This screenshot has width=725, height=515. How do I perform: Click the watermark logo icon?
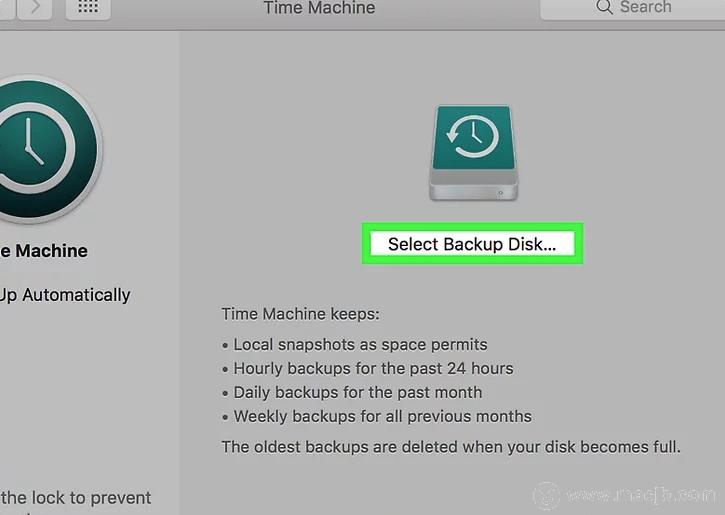545,494
